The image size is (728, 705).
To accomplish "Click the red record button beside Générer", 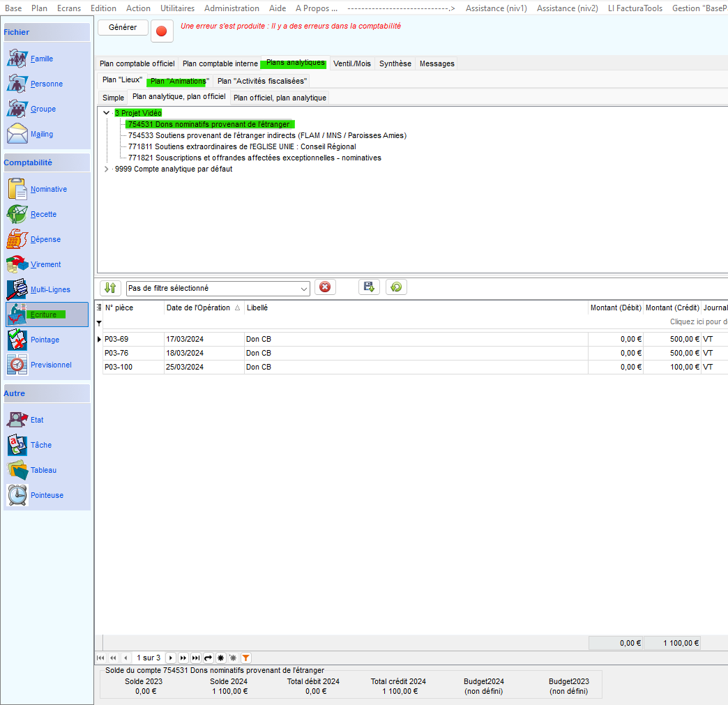I will click(x=162, y=31).
